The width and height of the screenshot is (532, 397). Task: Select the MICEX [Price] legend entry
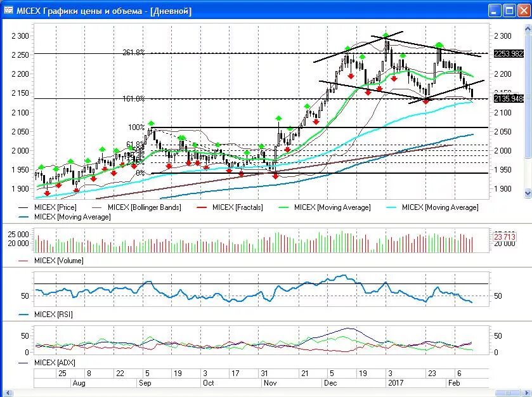[x=47, y=207]
